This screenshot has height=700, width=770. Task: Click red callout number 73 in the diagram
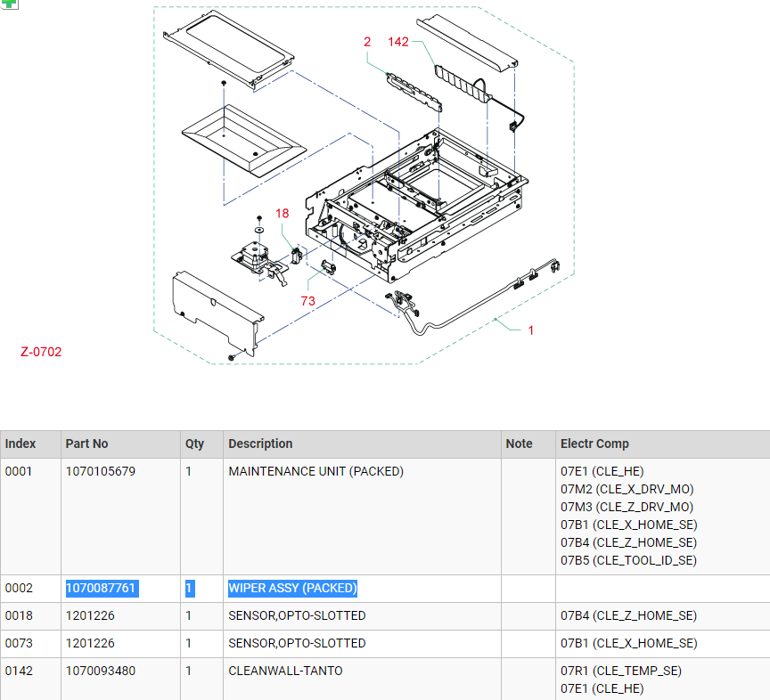point(307,301)
